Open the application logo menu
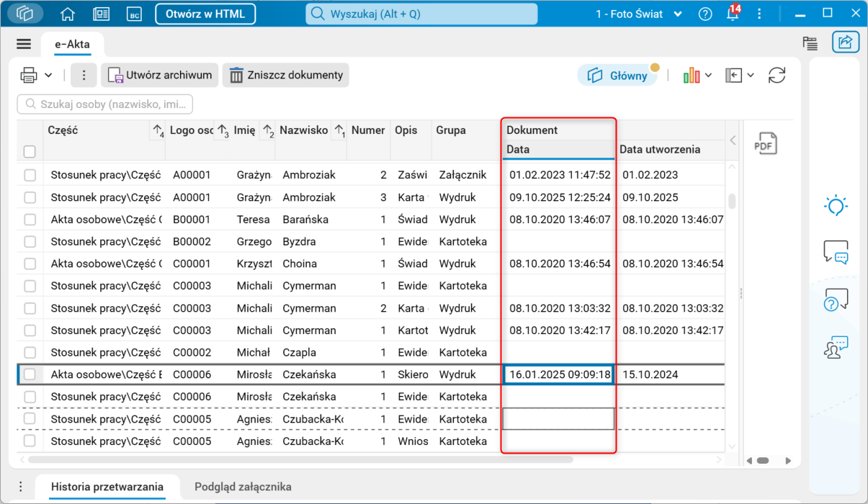 coord(24,14)
